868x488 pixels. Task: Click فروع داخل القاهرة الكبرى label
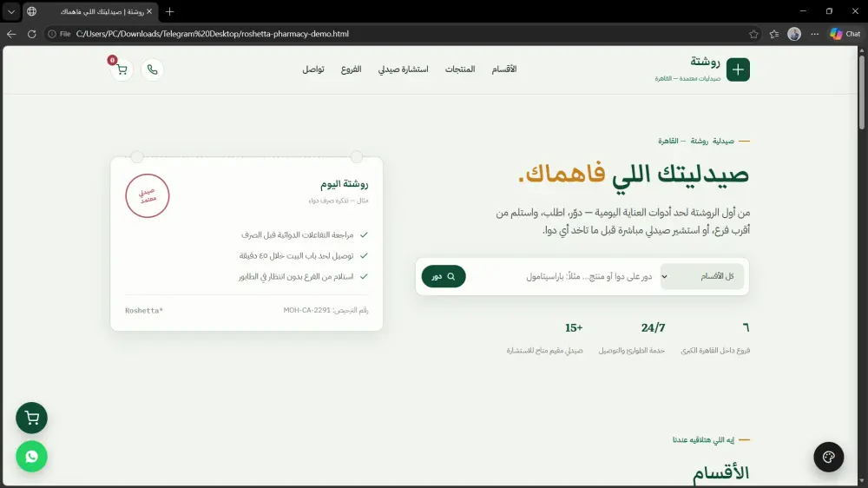coord(715,351)
